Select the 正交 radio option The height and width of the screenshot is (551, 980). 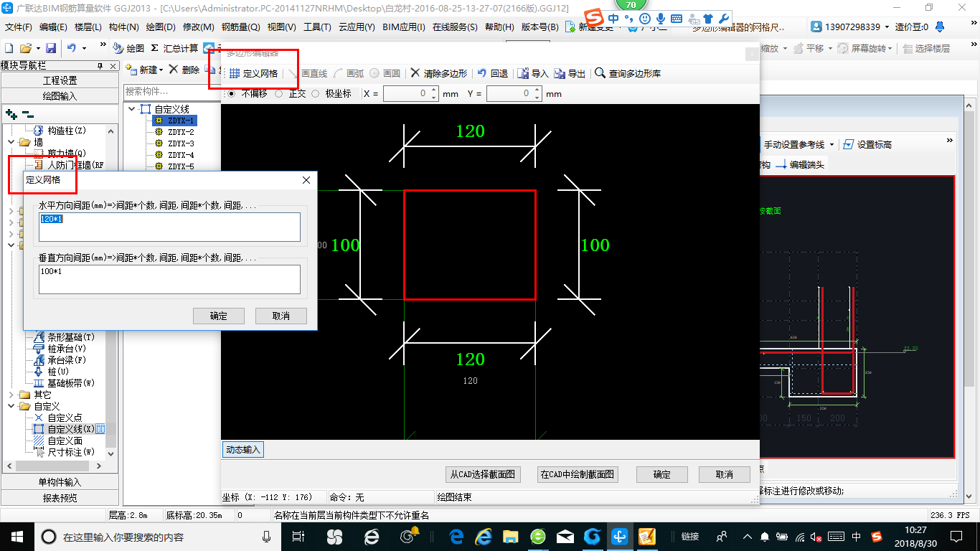tap(278, 93)
